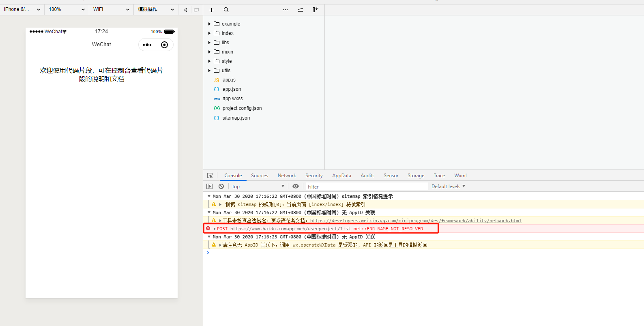
Task: Add new file with plus icon
Action: point(211,10)
